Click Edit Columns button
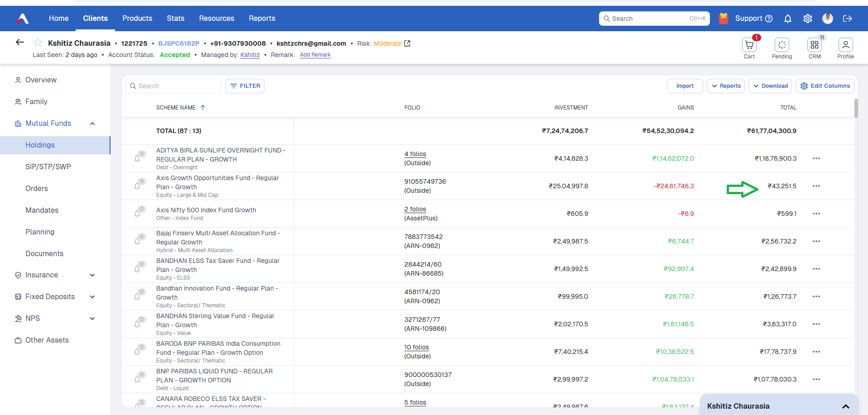The height and width of the screenshot is (415, 868). click(825, 86)
